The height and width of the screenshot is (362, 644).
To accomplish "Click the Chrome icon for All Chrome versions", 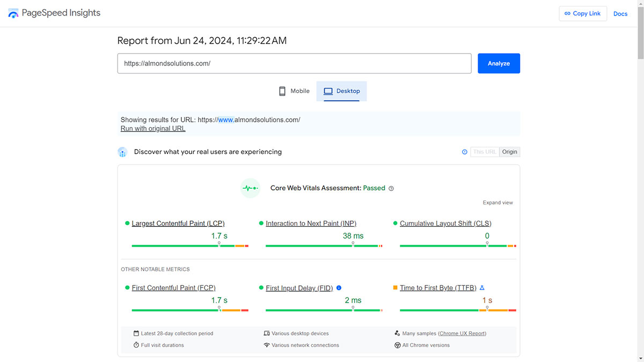I will tap(397, 345).
